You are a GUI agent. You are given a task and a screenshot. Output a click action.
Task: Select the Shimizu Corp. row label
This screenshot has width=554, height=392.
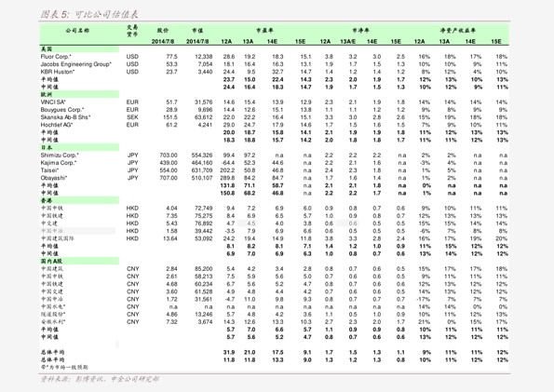60,155
